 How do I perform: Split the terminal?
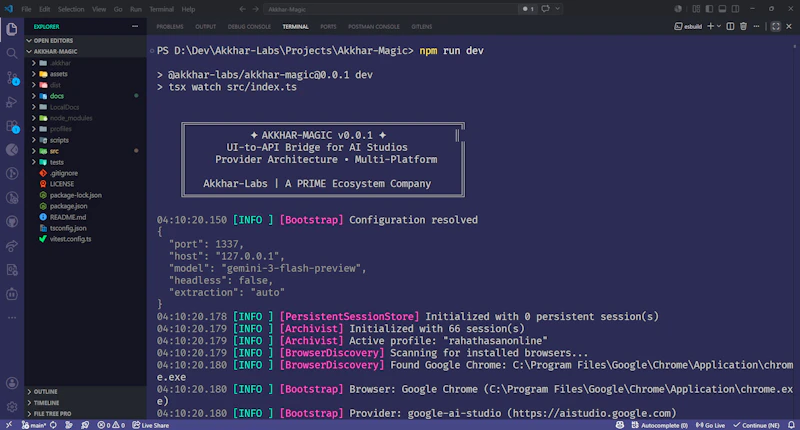click(730, 27)
